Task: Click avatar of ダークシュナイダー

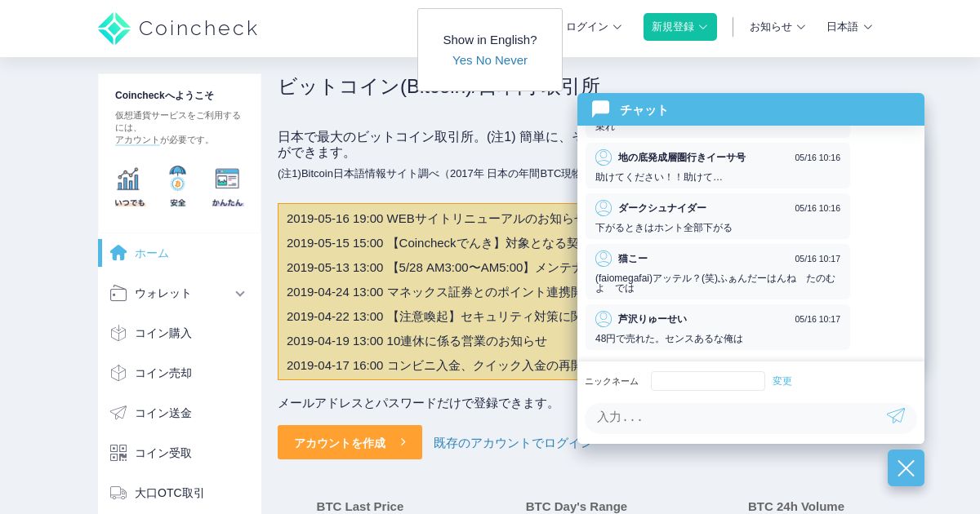Action: click(604, 208)
